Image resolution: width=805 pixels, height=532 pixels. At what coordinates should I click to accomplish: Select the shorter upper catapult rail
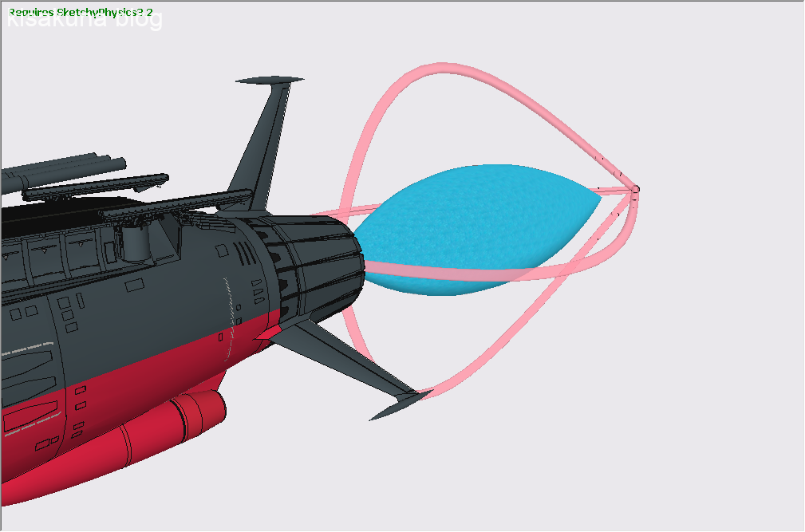point(96,185)
